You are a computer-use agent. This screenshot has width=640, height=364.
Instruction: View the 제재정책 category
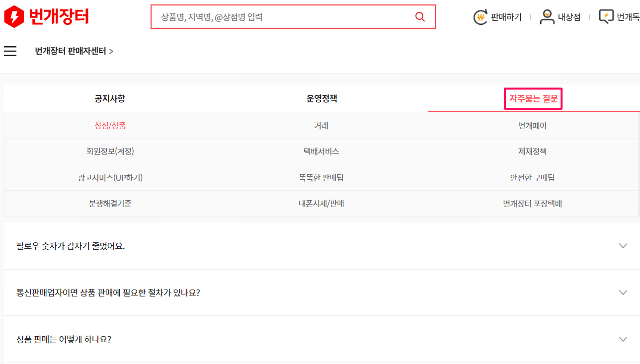(533, 151)
